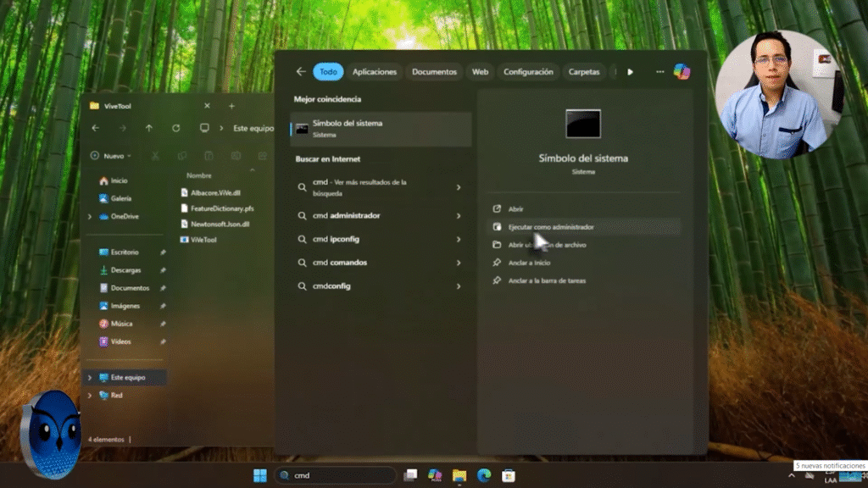868x488 pixels.
Task: Select Anclar a la barra de tareas
Action: tap(547, 280)
